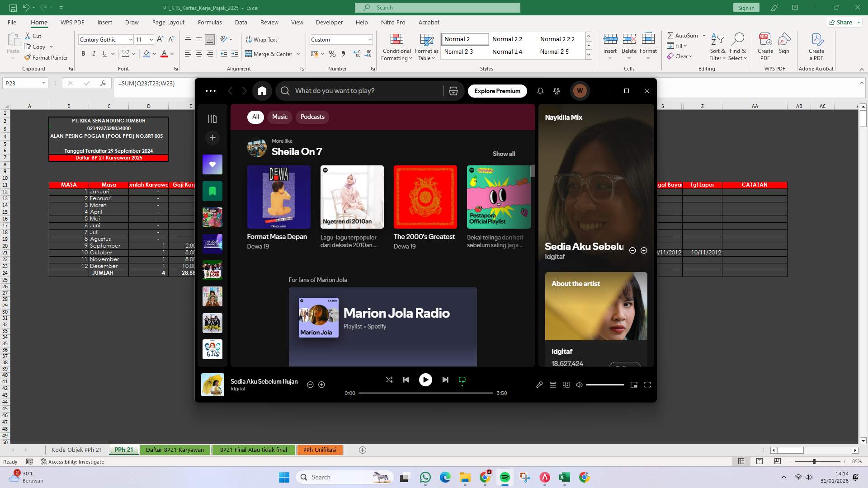Open Spotify's home page icon
The height and width of the screenshot is (488, 868).
(262, 90)
